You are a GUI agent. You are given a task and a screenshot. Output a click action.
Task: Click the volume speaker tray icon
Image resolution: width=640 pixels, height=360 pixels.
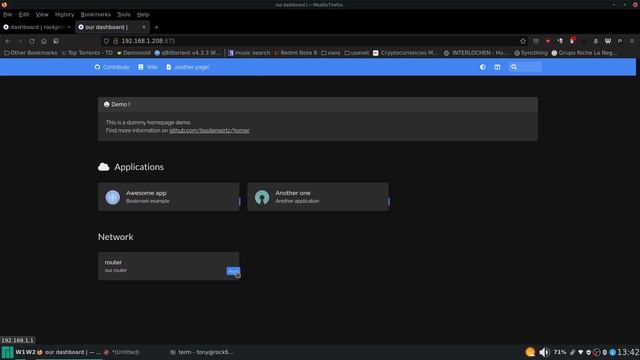pyautogui.click(x=544, y=352)
